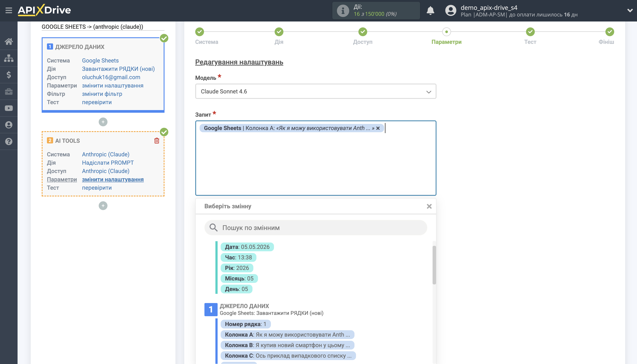The image size is (637, 364).
Task: Insert the День: 05 variable
Action: click(x=236, y=289)
